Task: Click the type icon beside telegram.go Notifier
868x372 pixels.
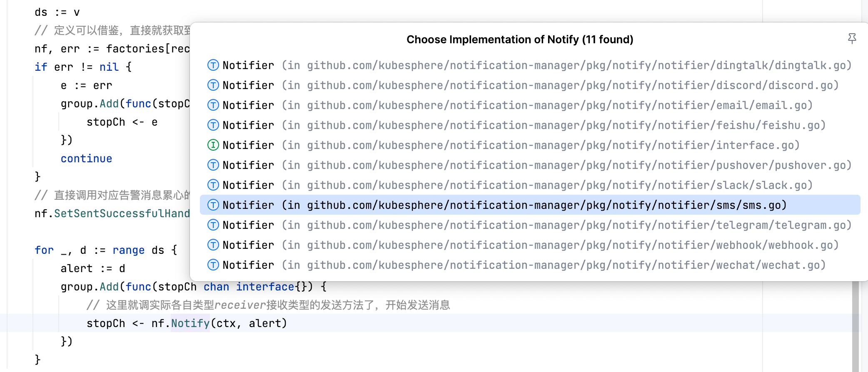Action: point(213,225)
